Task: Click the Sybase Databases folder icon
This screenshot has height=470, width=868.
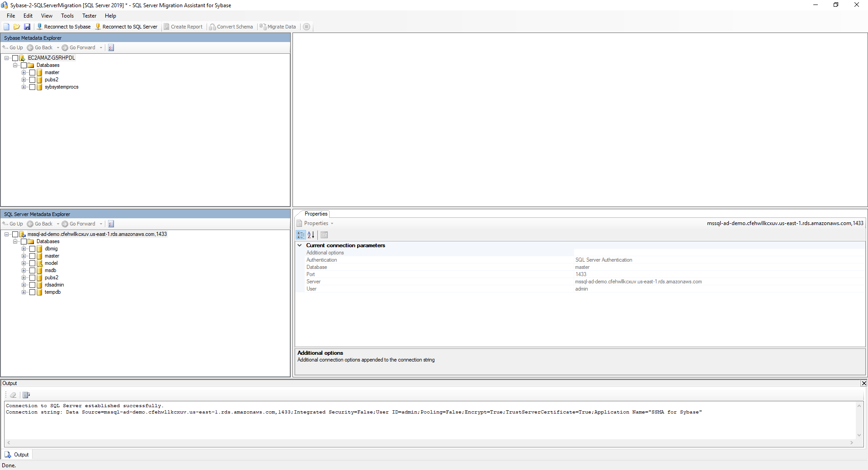Action: point(31,65)
